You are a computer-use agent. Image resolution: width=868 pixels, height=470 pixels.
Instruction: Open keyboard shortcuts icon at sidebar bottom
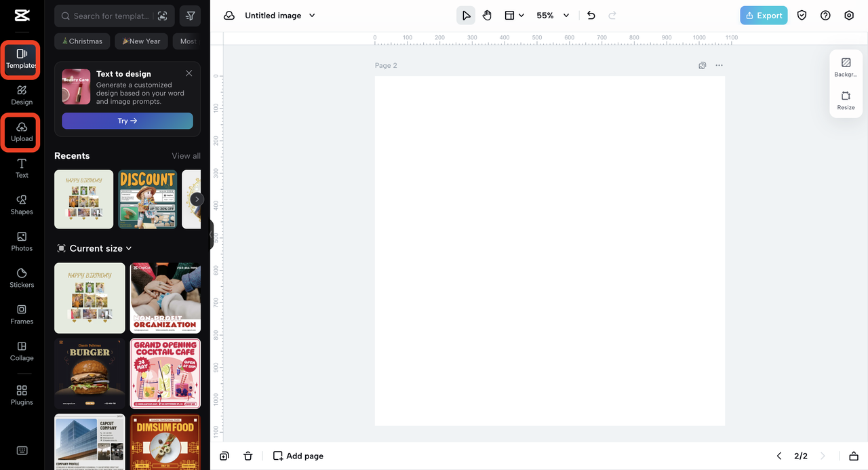coord(22,450)
